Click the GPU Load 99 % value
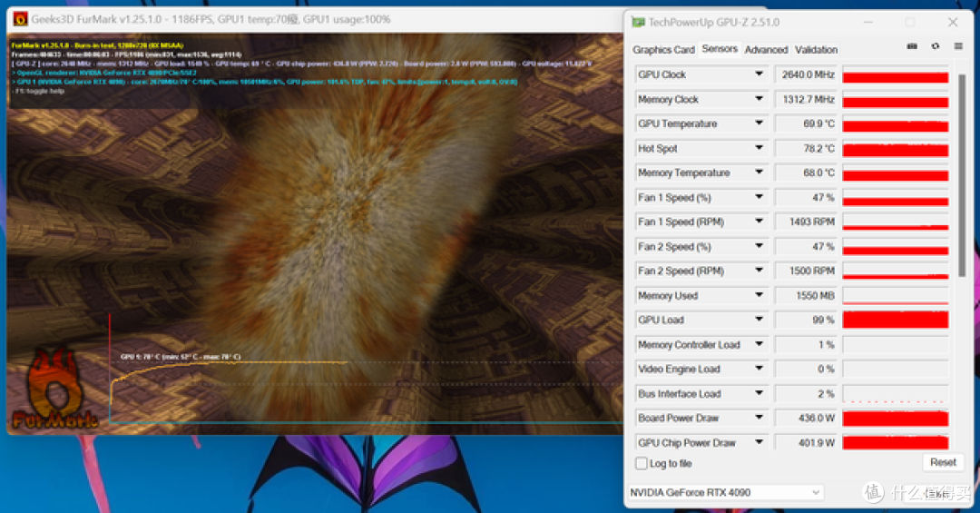 [807, 320]
